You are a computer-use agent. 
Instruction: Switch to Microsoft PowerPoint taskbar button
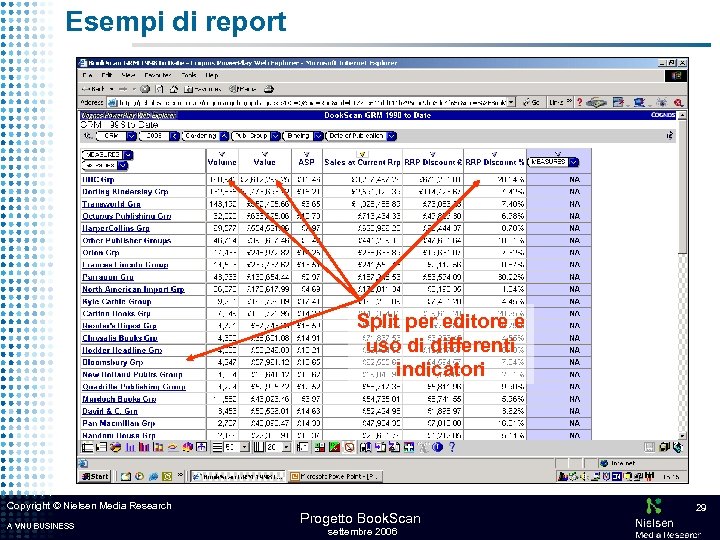coord(336,477)
